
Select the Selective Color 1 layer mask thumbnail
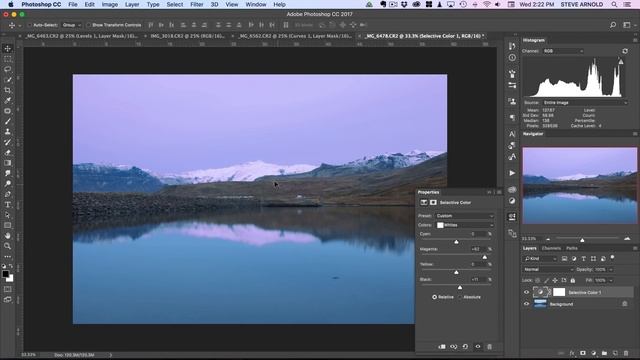tap(559, 292)
